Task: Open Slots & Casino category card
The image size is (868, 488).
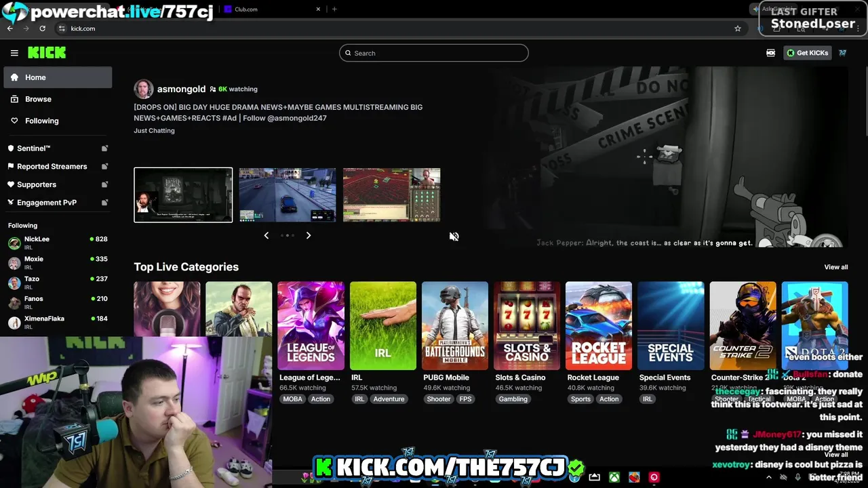Action: [527, 326]
